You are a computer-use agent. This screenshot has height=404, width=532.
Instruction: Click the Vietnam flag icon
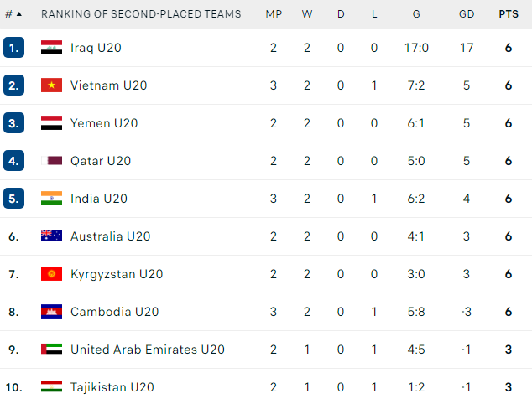51,85
